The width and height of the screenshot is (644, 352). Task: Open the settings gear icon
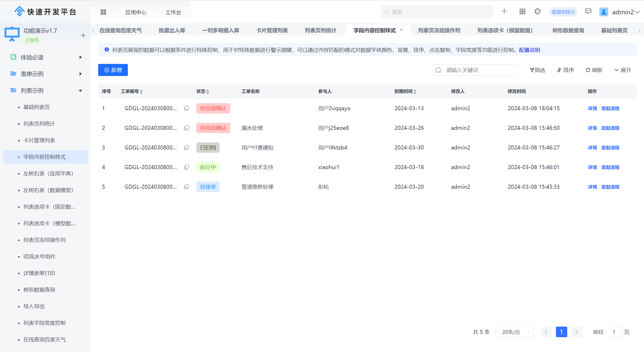pos(537,12)
